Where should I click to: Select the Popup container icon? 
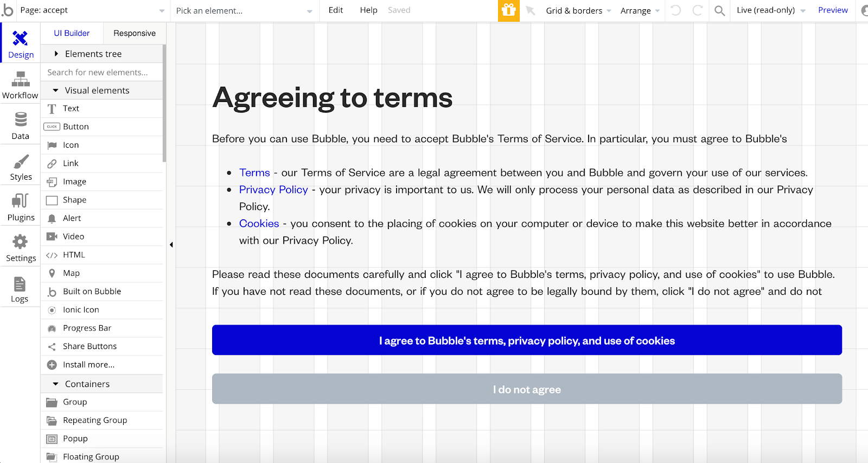point(52,439)
